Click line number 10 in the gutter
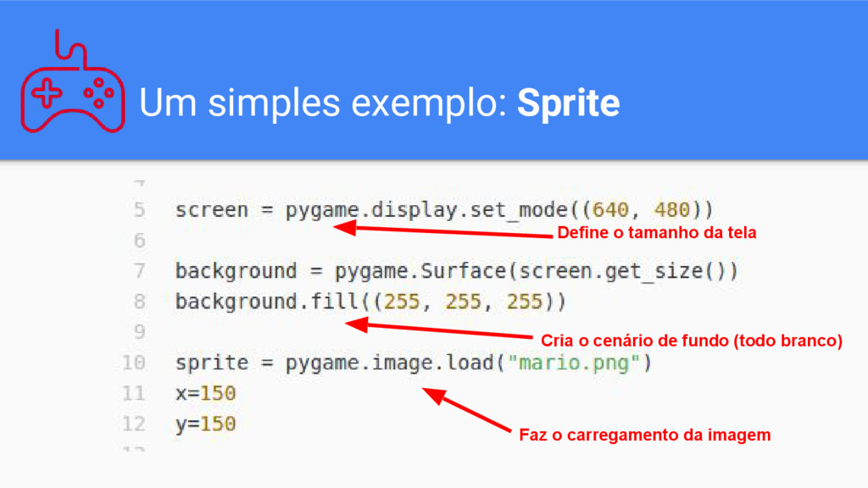868x488 pixels. (133, 363)
